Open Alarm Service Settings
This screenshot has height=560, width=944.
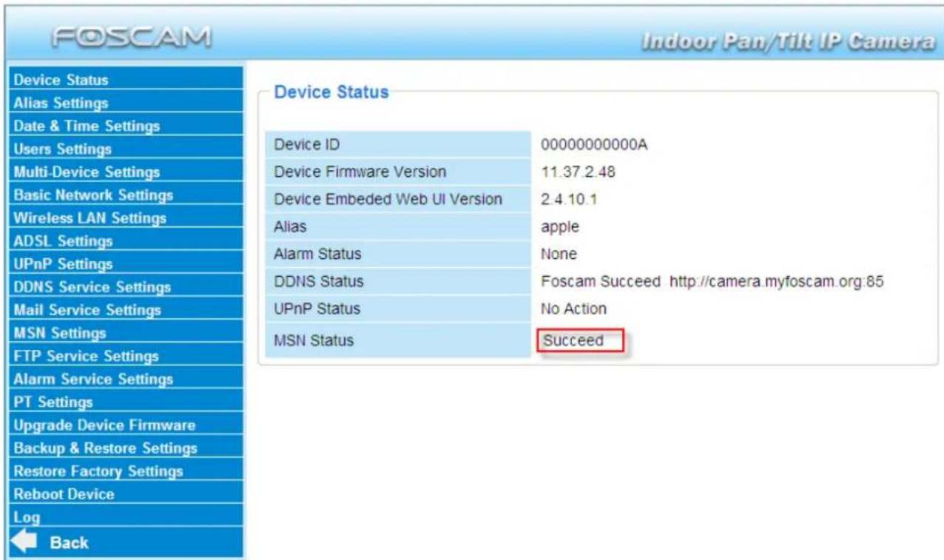(93, 379)
